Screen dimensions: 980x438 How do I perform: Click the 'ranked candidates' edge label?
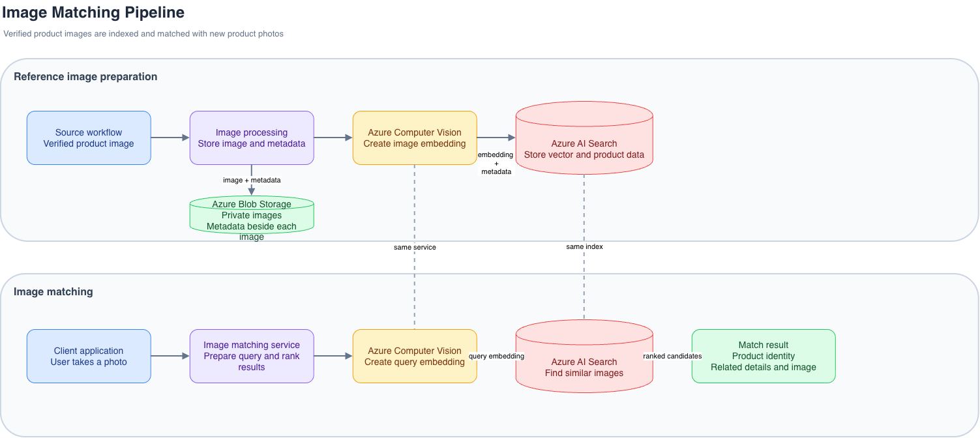(672, 356)
